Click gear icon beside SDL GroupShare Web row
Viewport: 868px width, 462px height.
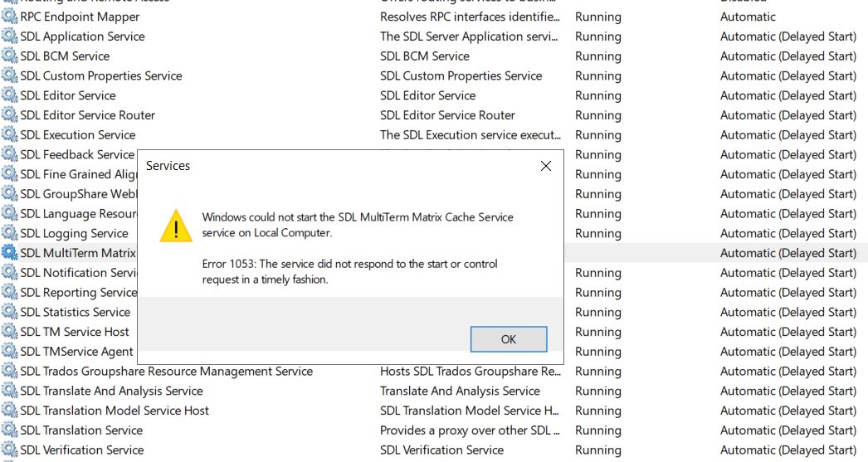[x=9, y=193]
